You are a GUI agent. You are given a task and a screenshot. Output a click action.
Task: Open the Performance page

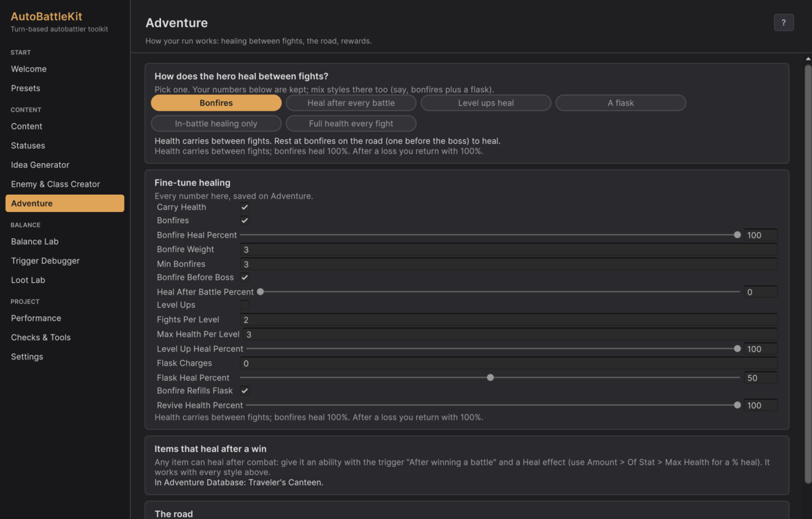pos(65,318)
